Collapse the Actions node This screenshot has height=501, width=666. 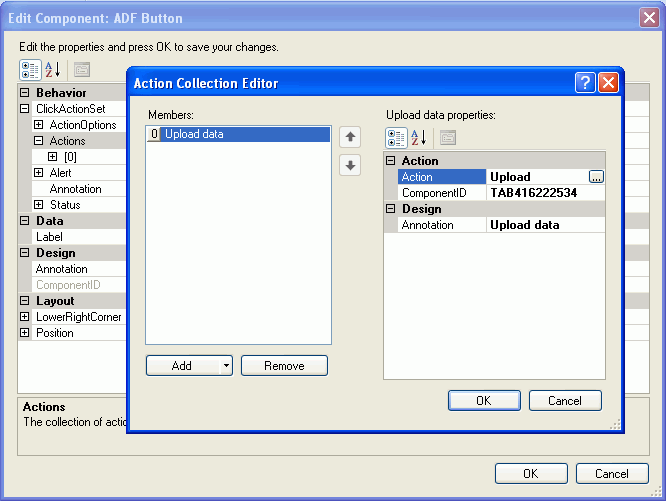[38, 141]
